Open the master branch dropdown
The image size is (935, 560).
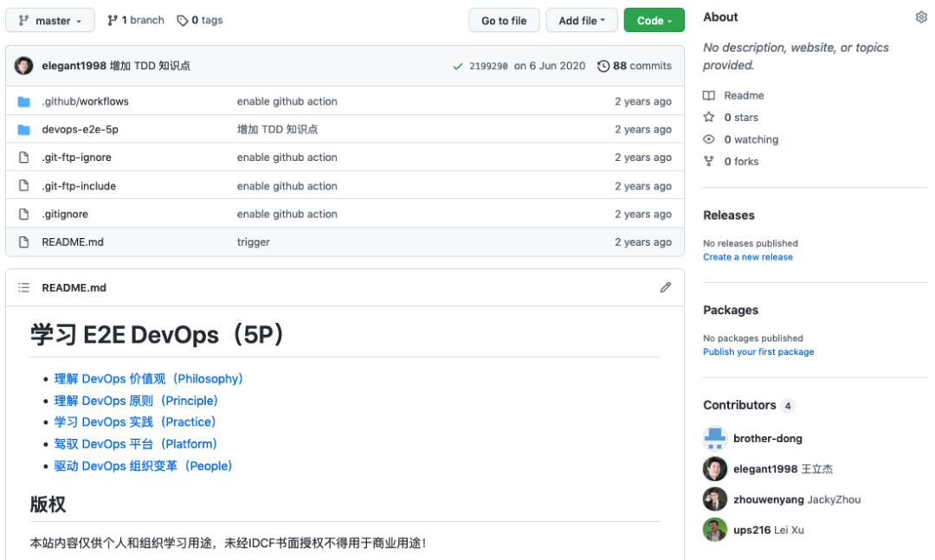(x=50, y=20)
